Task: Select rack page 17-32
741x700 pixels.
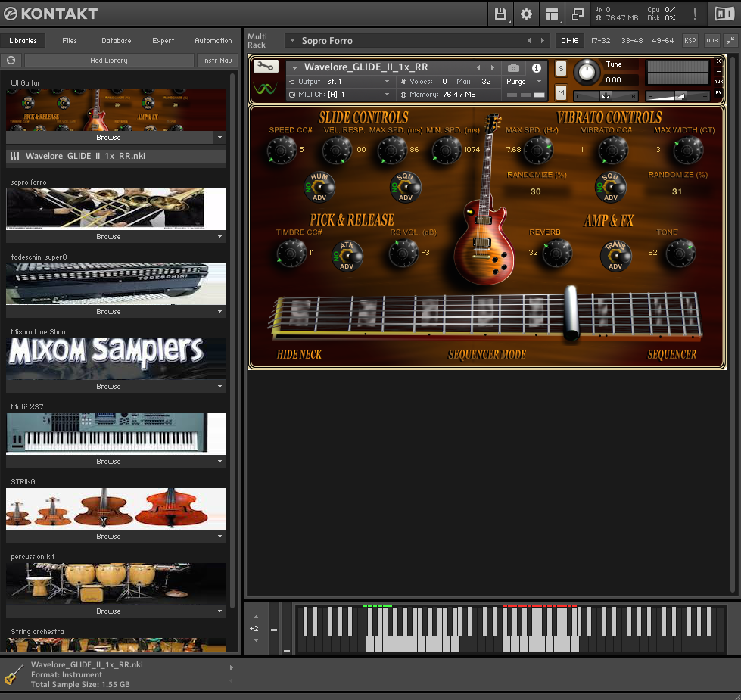Action: [600, 41]
